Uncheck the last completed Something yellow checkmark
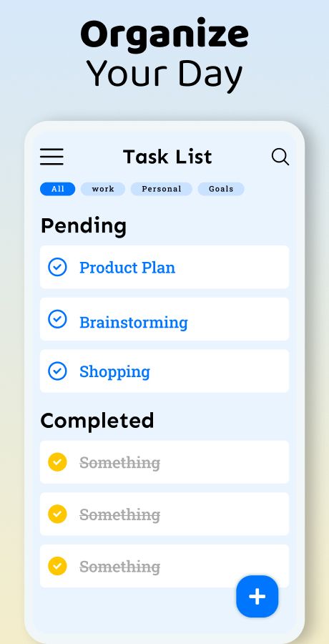 (x=57, y=566)
